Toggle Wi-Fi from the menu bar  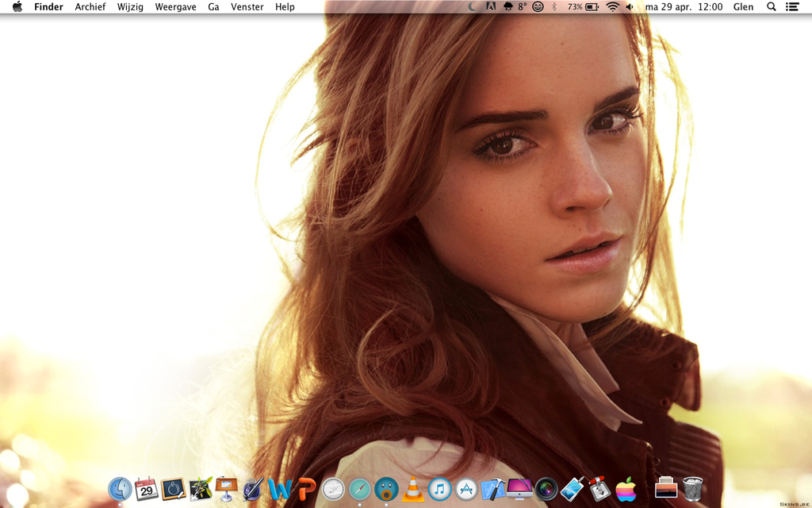click(x=612, y=7)
